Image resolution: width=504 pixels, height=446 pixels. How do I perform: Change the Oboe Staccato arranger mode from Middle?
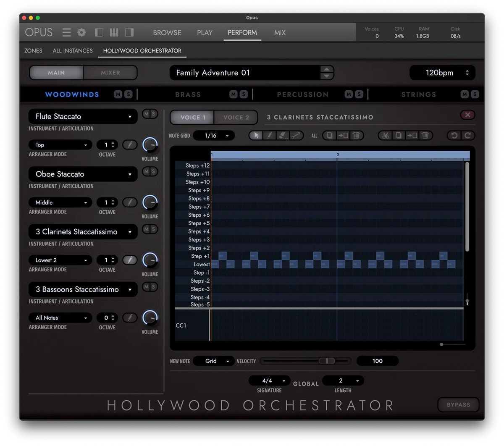pyautogui.click(x=60, y=202)
